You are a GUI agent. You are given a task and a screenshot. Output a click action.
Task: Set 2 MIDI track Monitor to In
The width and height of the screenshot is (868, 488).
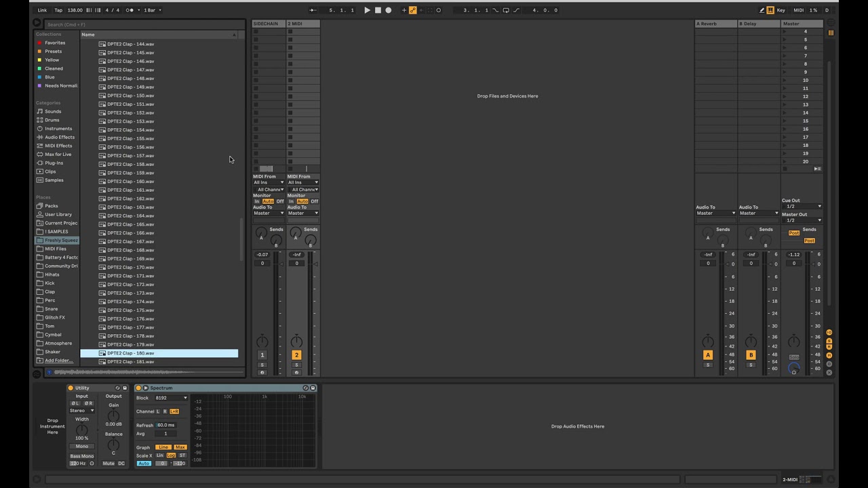[x=292, y=201]
